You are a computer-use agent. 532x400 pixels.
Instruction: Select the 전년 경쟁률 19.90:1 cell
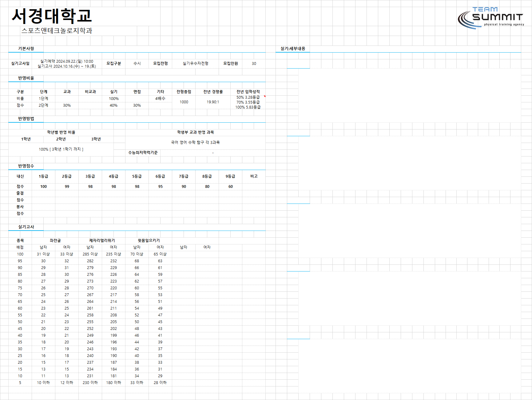pos(213,102)
